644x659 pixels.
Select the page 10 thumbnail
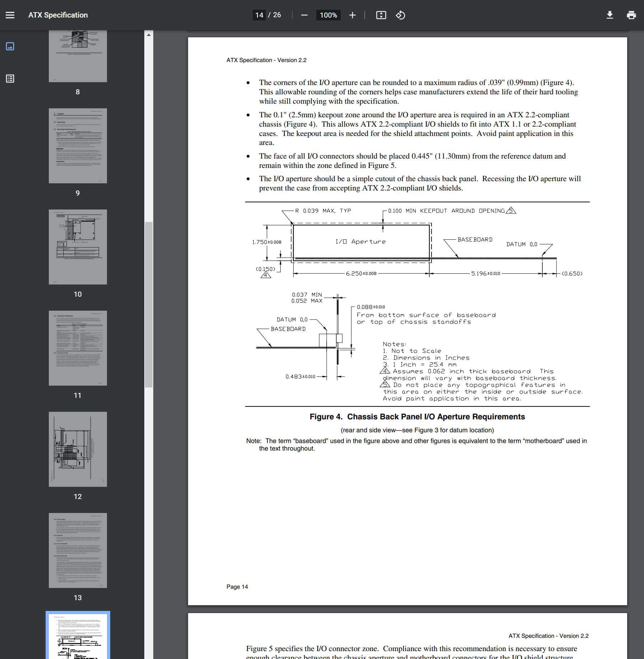click(x=78, y=247)
